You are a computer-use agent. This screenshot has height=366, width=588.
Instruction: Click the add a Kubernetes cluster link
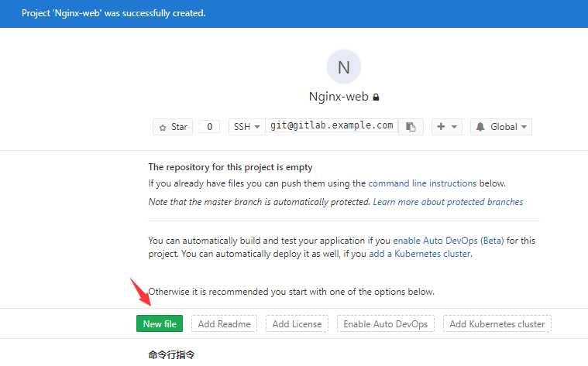420,254
